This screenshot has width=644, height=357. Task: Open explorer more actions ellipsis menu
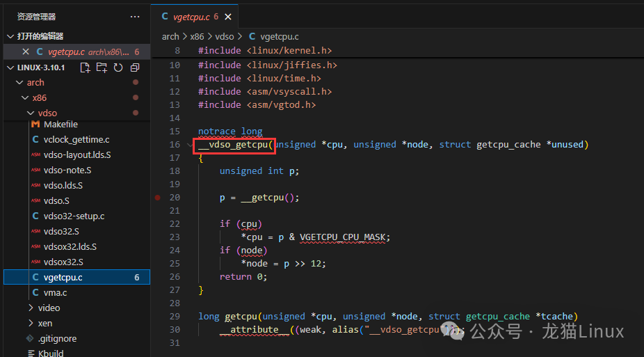click(135, 17)
